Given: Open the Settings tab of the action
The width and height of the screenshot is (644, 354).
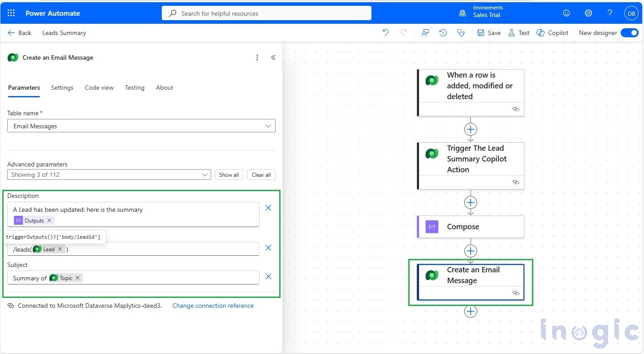Looking at the screenshot, I should [x=62, y=87].
